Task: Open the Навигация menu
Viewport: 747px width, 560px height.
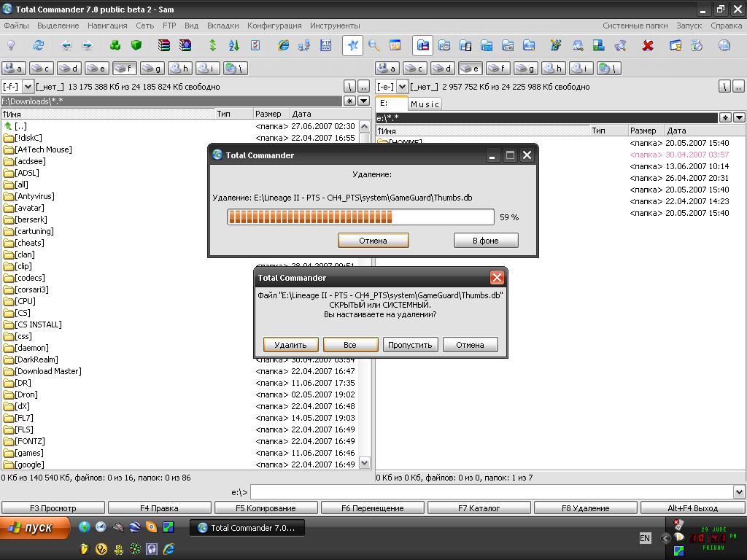Action: (x=107, y=26)
